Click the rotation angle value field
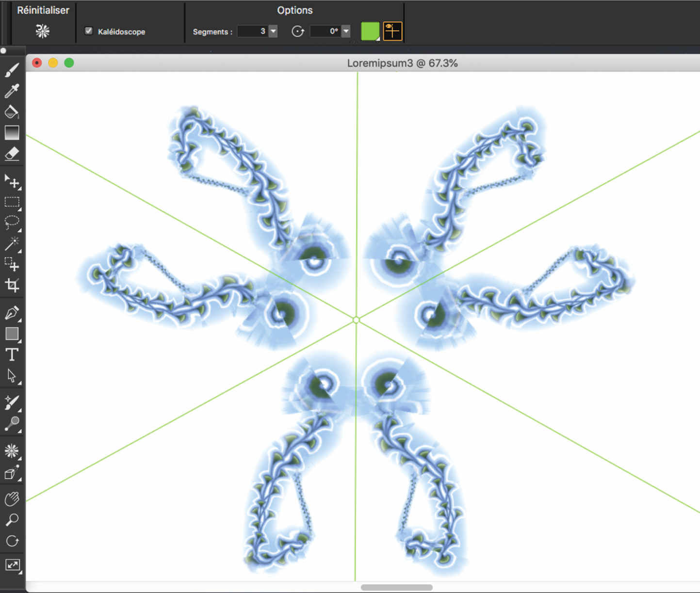700x593 pixels. point(325,32)
